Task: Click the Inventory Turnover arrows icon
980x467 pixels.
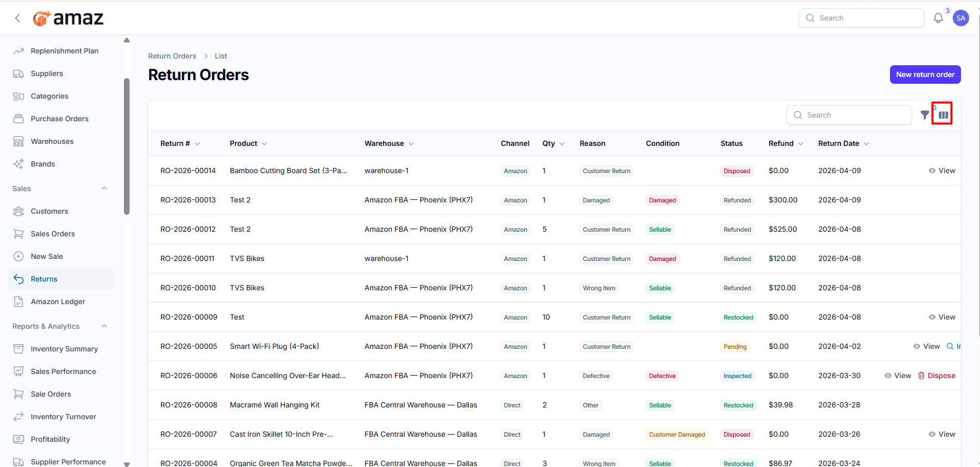Action: [19, 417]
